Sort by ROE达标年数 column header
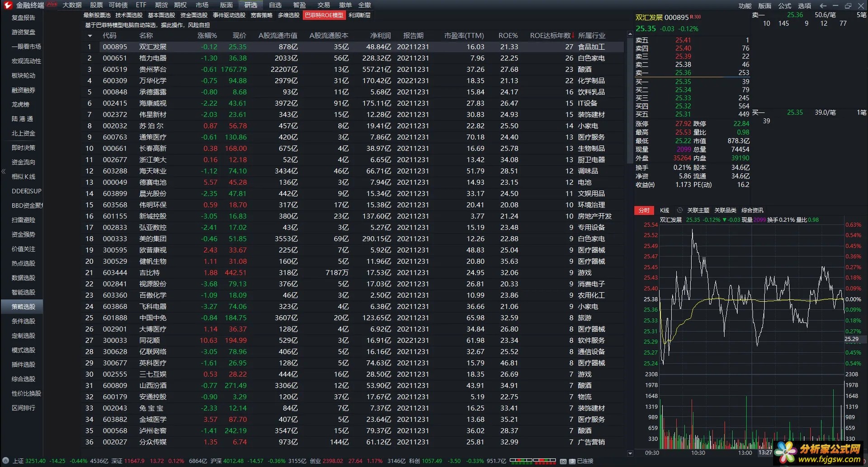868x467 pixels. 552,35
